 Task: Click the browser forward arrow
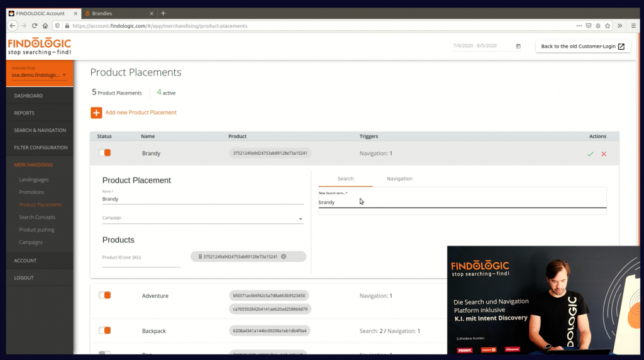[23, 25]
